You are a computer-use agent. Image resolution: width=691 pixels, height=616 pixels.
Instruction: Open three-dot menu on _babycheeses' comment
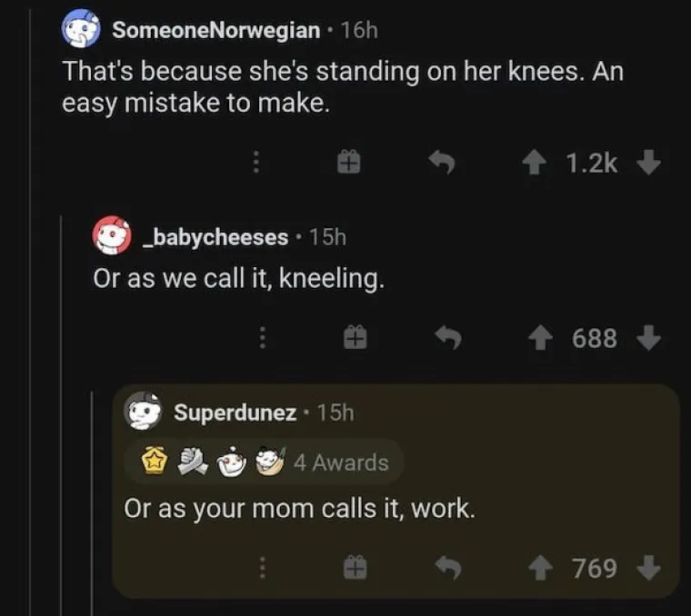point(263,338)
